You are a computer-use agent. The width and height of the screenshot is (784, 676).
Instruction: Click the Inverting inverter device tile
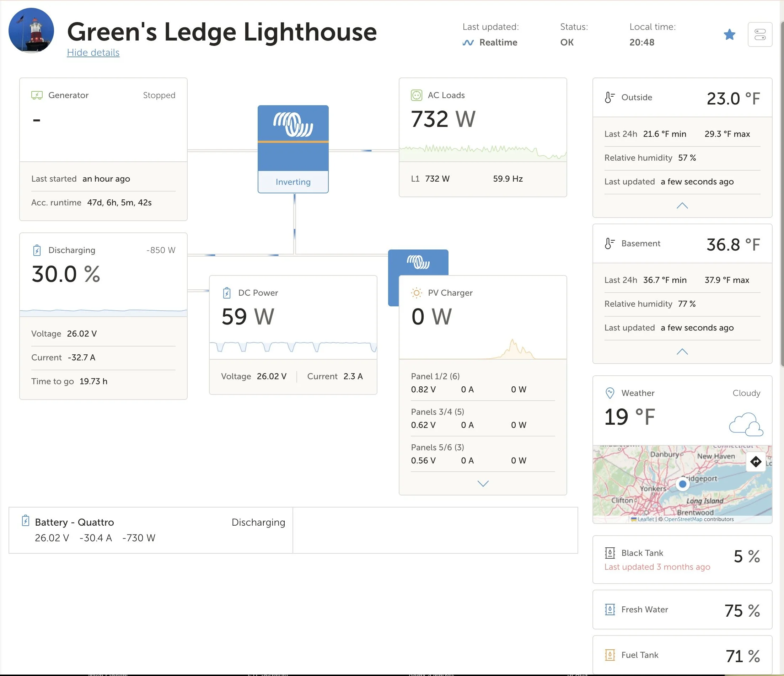pos(293,149)
